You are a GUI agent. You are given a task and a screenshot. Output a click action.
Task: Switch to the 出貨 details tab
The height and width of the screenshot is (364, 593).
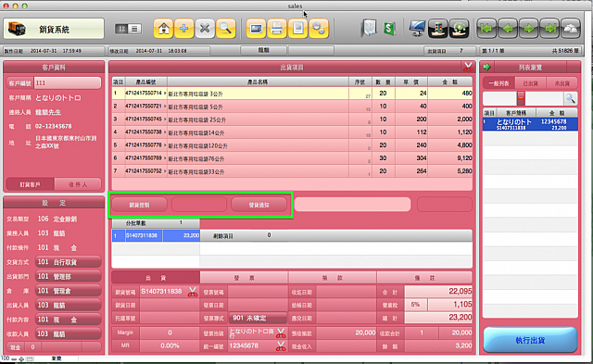click(156, 278)
